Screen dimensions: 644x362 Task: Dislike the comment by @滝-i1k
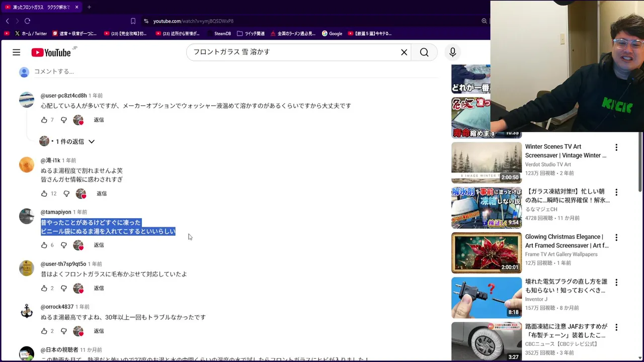coord(66,194)
